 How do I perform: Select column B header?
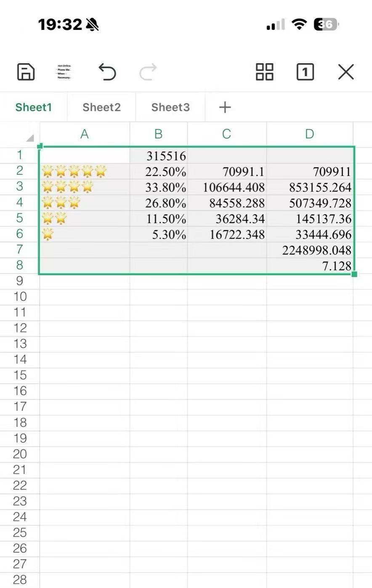pyautogui.click(x=158, y=134)
